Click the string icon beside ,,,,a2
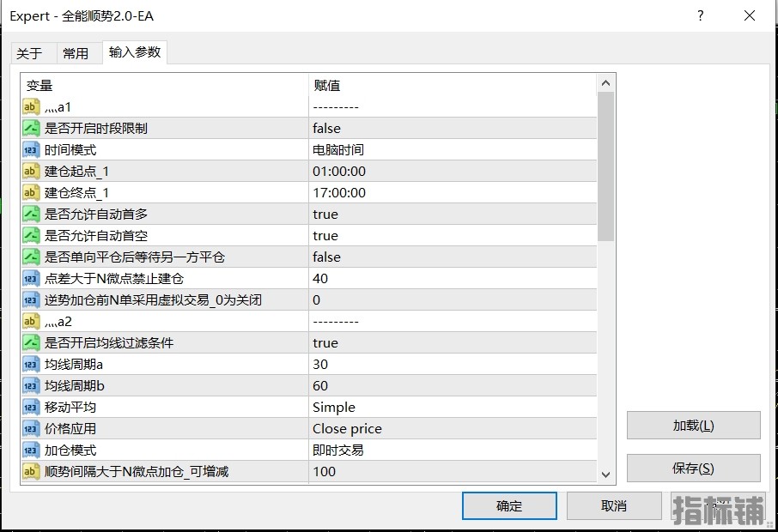778x532 pixels. pyautogui.click(x=31, y=321)
